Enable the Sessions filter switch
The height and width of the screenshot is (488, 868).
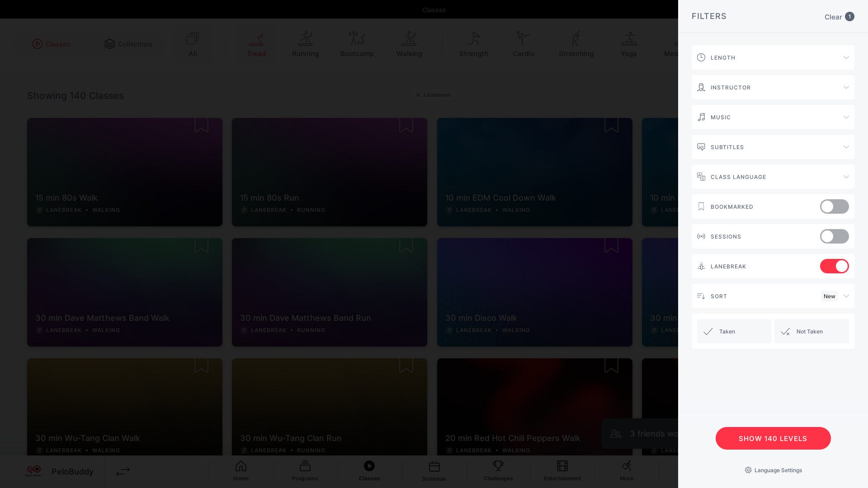pyautogui.click(x=835, y=236)
